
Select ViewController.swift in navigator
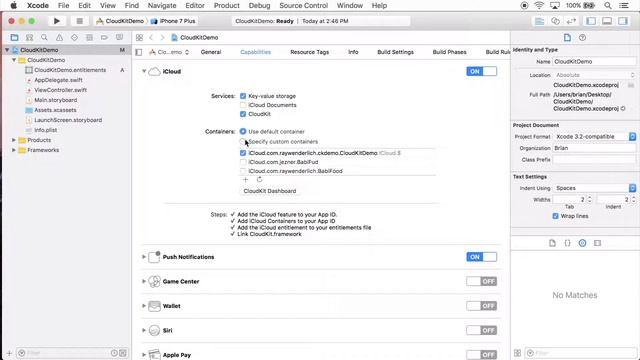pyautogui.click(x=60, y=90)
